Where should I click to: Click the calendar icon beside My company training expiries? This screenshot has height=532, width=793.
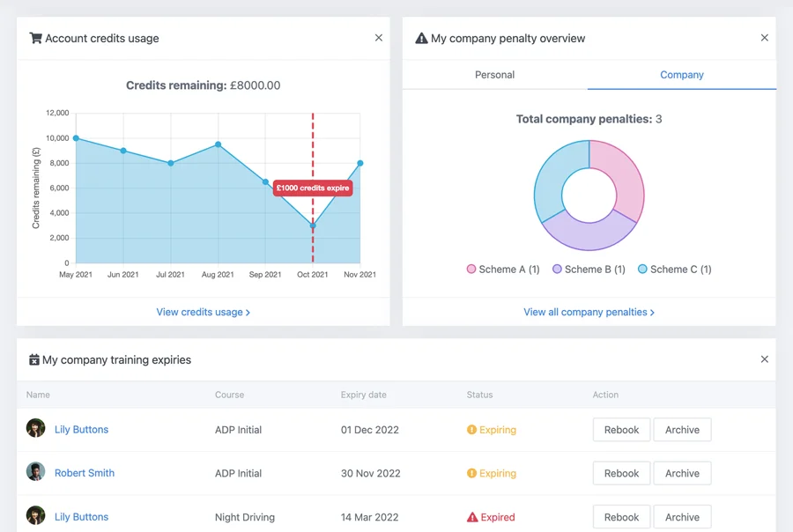pyautogui.click(x=33, y=360)
